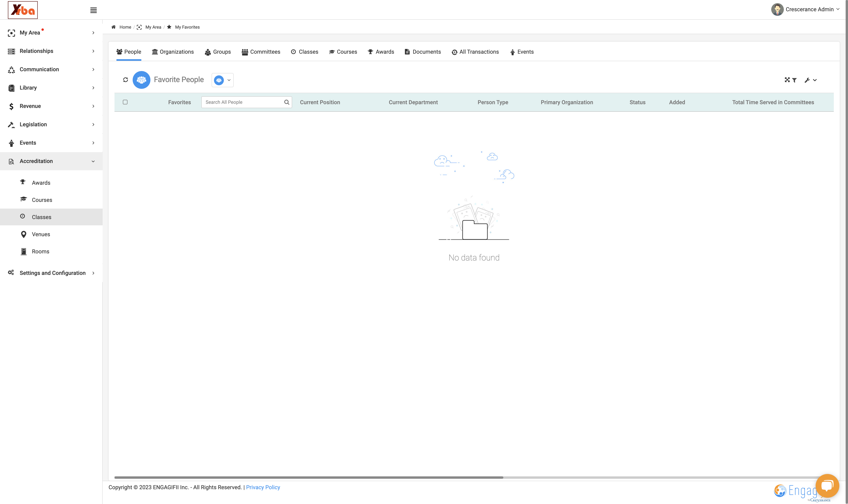The image size is (848, 504).
Task: Sort by Current Position column
Action: (320, 102)
